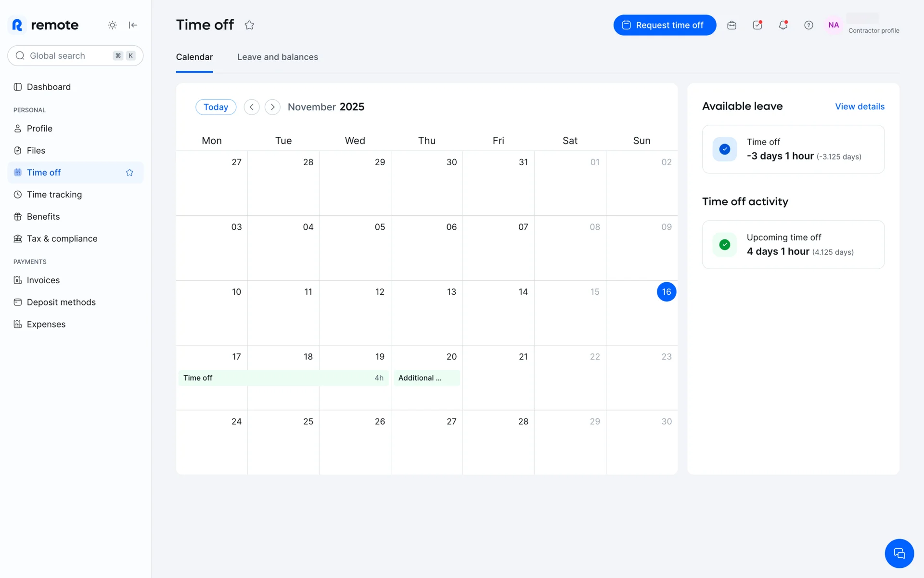
Task: Go to next month chevron
Action: (x=272, y=107)
